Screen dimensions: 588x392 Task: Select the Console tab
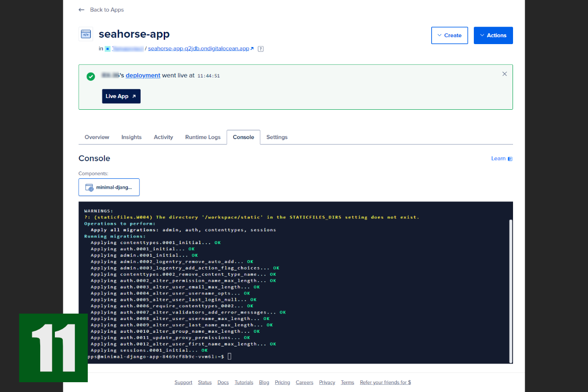pyautogui.click(x=244, y=137)
